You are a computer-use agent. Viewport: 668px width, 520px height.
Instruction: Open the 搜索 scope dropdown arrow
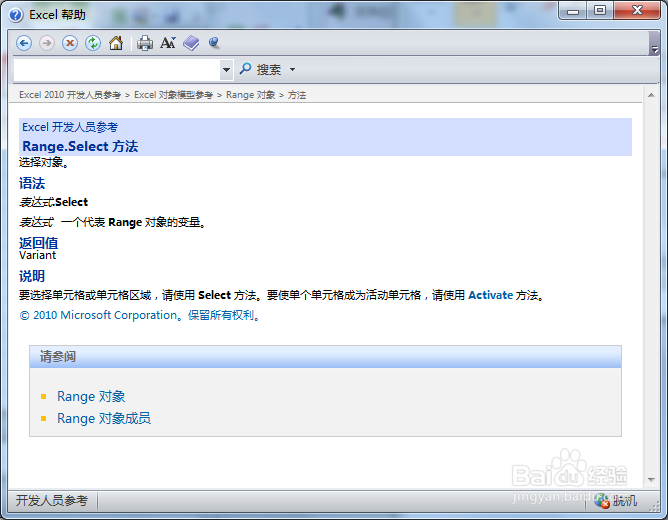[x=292, y=69]
